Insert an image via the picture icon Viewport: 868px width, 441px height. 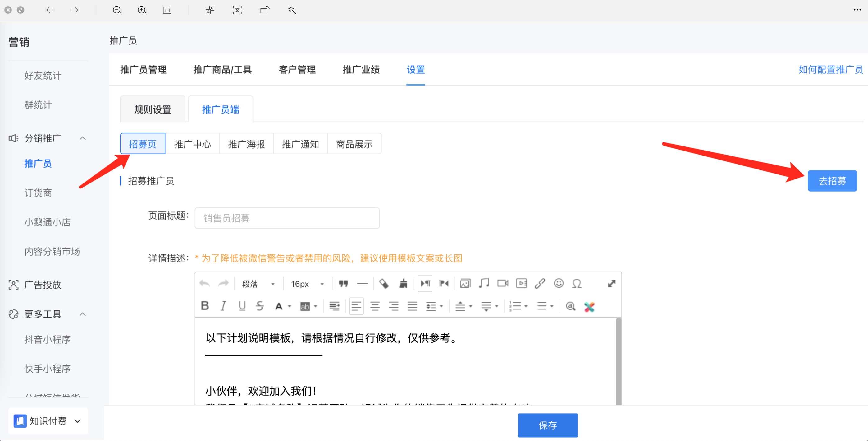pyautogui.click(x=465, y=283)
